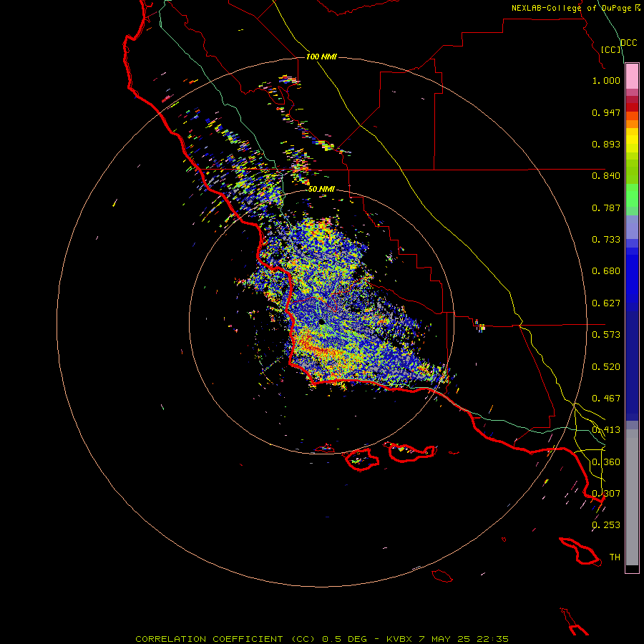
Task: Click the NEXLAB-College of DuPage title text
Action: coord(571,8)
